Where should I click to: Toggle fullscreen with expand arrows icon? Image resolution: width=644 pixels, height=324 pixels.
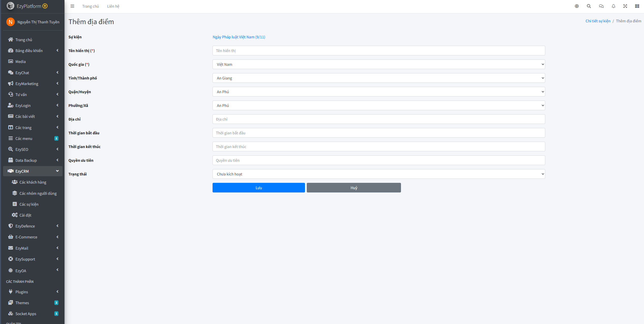click(625, 6)
